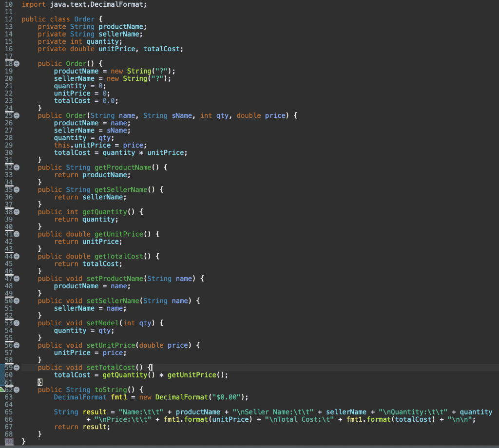
Task: Collapse the default Order constructor method
Action: 16,63
